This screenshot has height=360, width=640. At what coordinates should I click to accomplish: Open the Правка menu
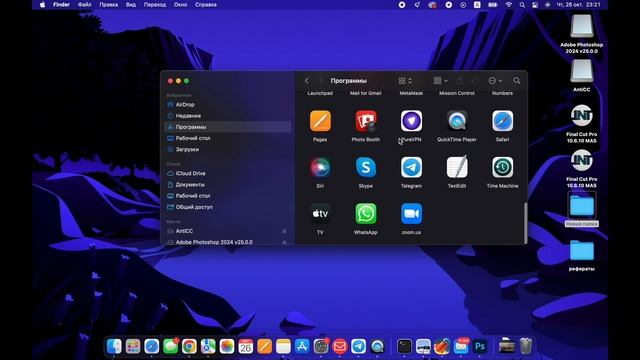tap(108, 5)
